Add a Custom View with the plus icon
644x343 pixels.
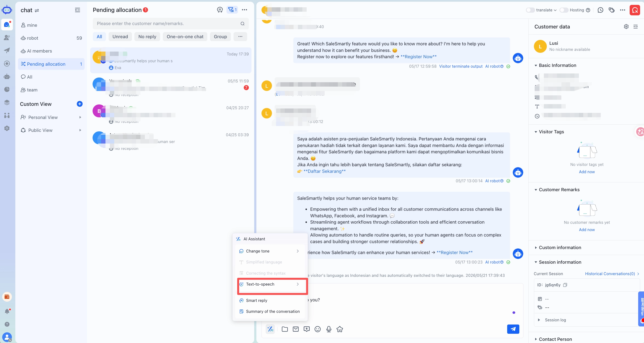[x=79, y=104]
